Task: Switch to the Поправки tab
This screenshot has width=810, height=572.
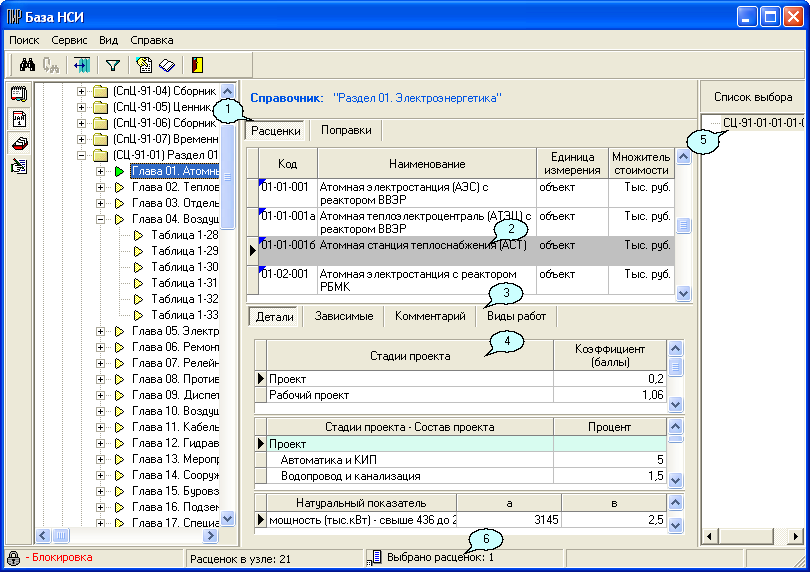Action: [346, 130]
